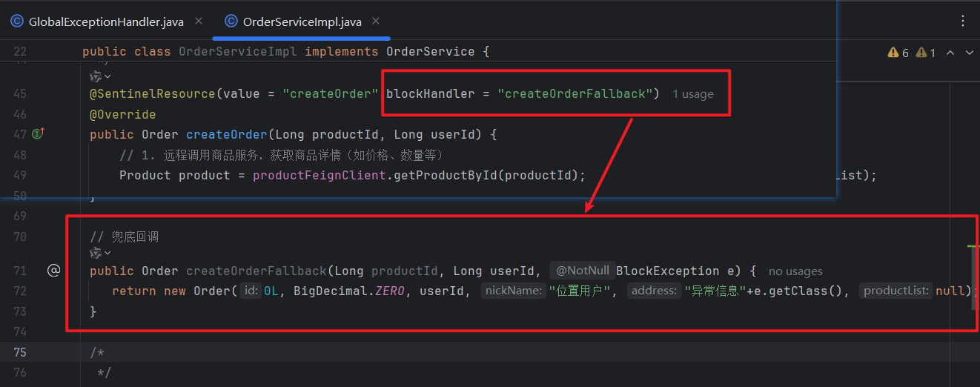
Task: Click line number 45 in the gutter
Action: pos(20,93)
